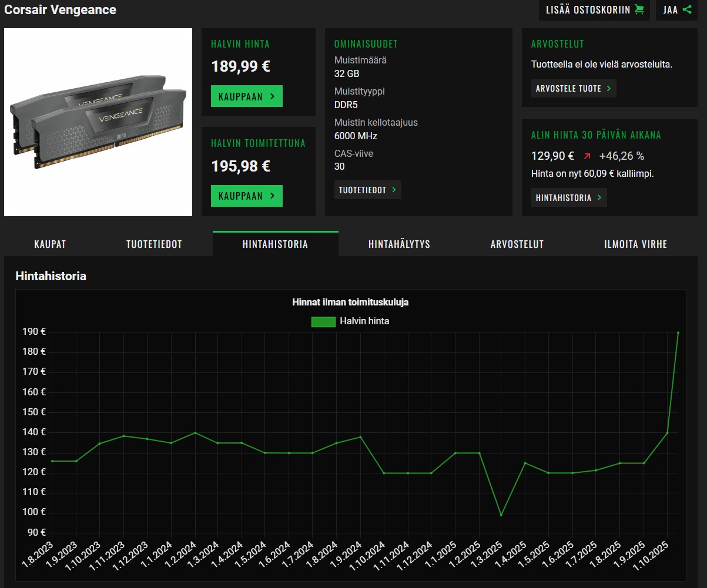Click the red price increase arrow icon
This screenshot has height=588, width=707.
[x=587, y=156]
